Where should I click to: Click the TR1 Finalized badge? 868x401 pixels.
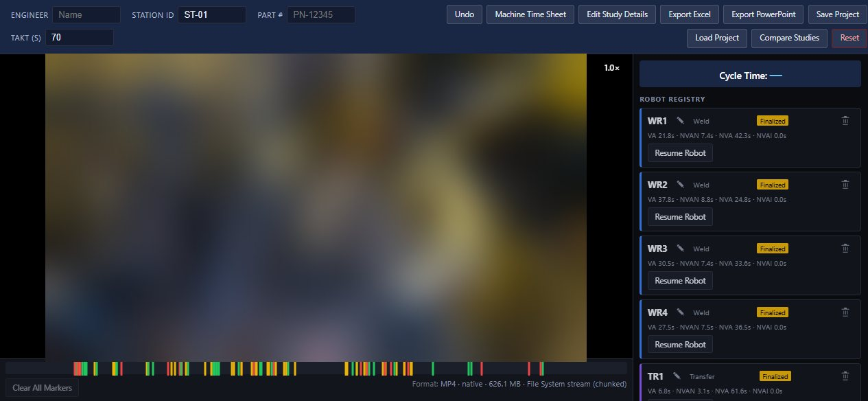(775, 376)
